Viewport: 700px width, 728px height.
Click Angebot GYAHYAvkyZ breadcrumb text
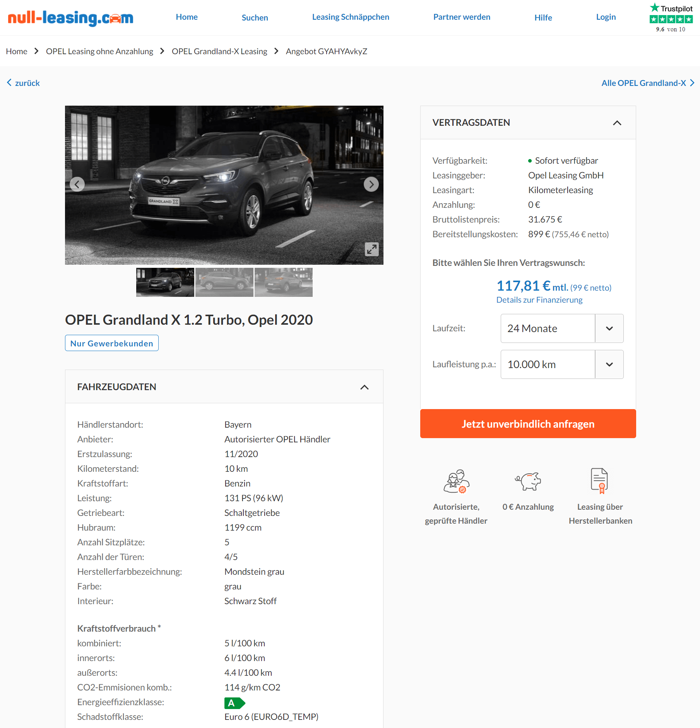point(327,51)
